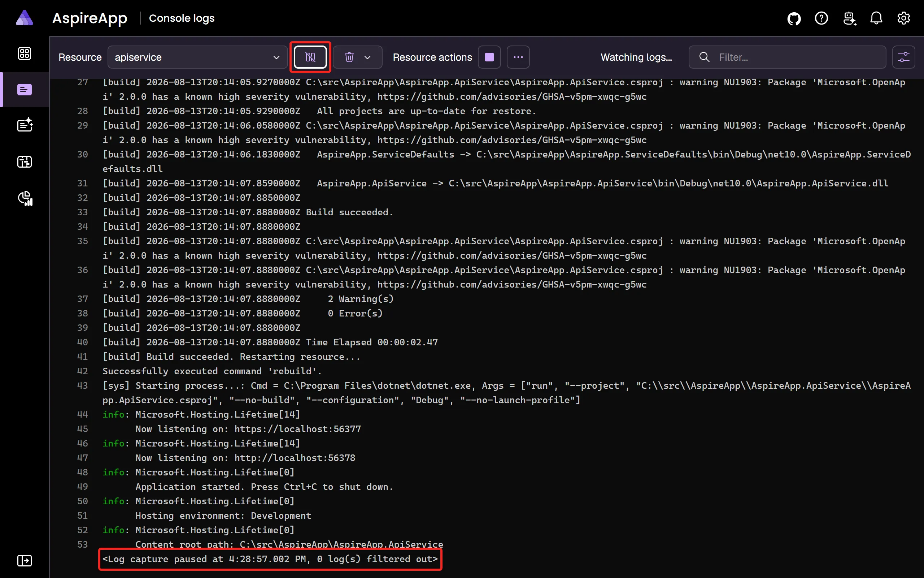Click the 'Resource' label
The image size is (924, 578).
[x=80, y=57]
